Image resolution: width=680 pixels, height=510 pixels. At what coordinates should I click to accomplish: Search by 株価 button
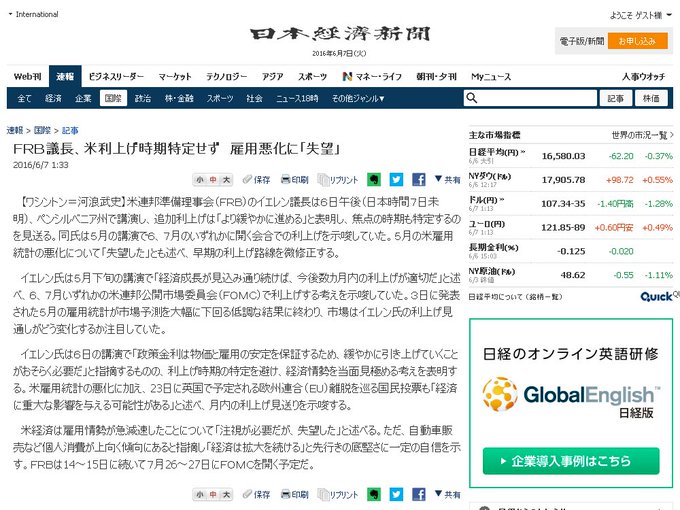[651, 98]
